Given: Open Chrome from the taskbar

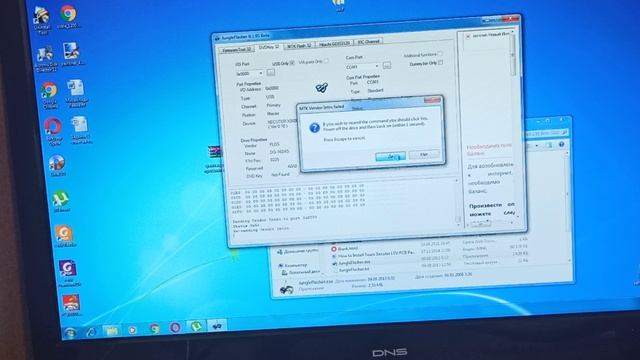Looking at the screenshot, I should tap(154, 328).
